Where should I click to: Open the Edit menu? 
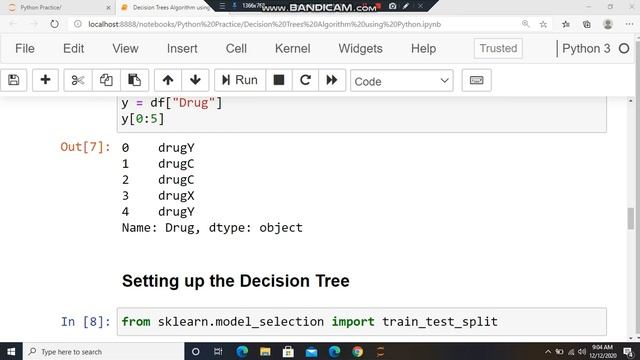(x=73, y=49)
